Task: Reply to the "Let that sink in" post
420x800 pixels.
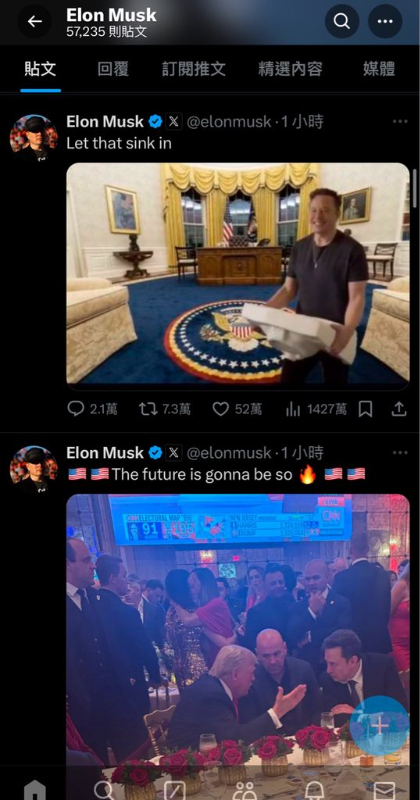Action: [76, 409]
